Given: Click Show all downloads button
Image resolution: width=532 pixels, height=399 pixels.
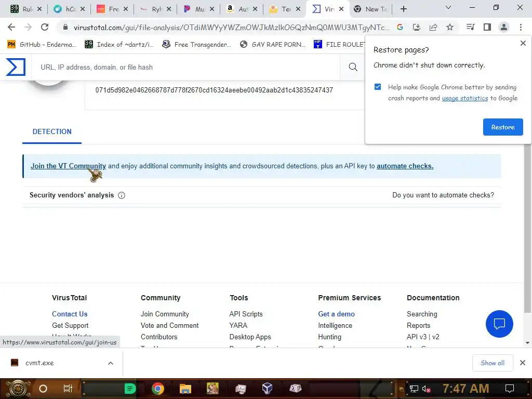Looking at the screenshot, I should [x=493, y=363].
